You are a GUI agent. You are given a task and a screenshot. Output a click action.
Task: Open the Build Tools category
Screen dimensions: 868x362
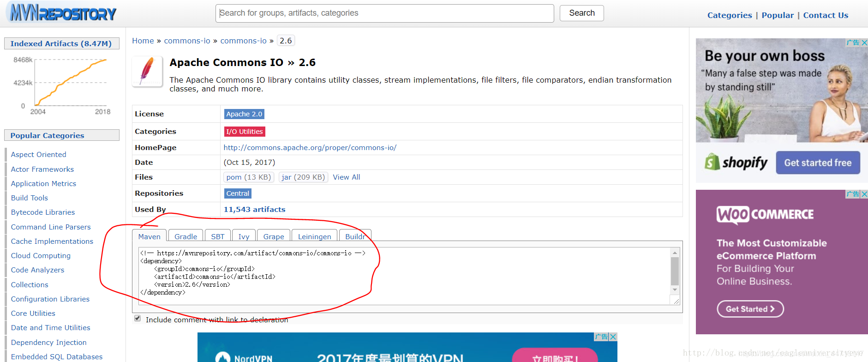[30, 198]
